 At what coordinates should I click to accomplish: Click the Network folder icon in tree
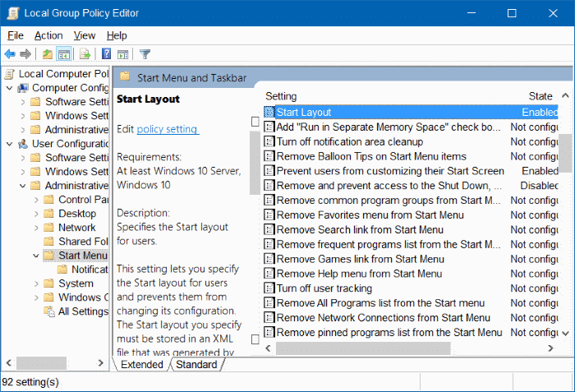[48, 227]
